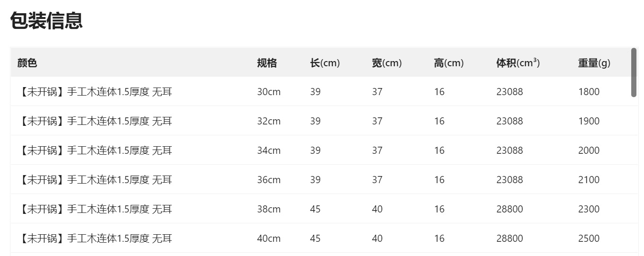The width and height of the screenshot is (644, 256).
Task: Click the 38cm specification cell
Action: 269,209
